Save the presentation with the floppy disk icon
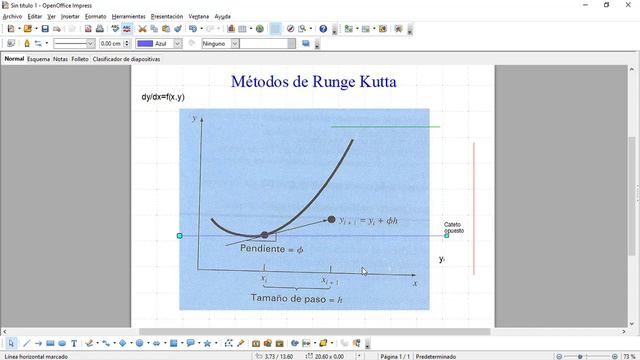Screen dimensions: 640x360 coord(45,29)
